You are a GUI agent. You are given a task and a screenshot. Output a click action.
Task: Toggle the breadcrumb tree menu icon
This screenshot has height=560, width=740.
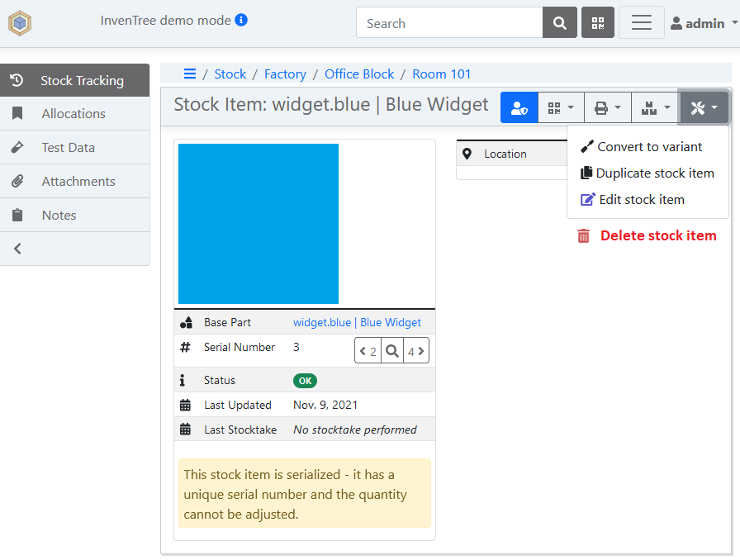pyautogui.click(x=190, y=74)
